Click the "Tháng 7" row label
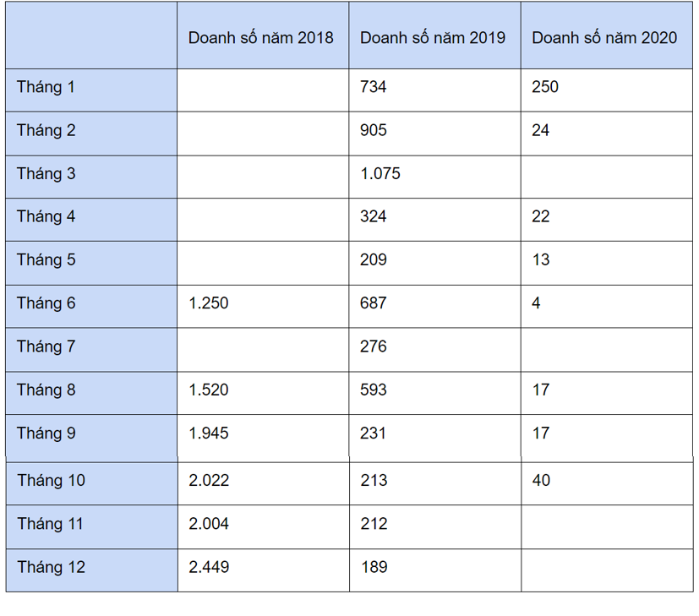Viewport: 699px width, 616px height. [46, 347]
